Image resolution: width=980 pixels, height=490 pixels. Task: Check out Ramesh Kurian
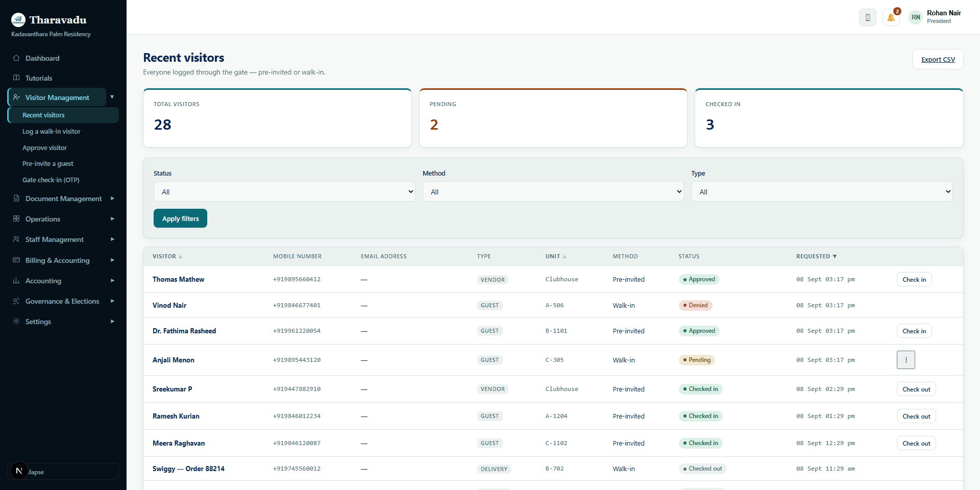pyautogui.click(x=916, y=416)
